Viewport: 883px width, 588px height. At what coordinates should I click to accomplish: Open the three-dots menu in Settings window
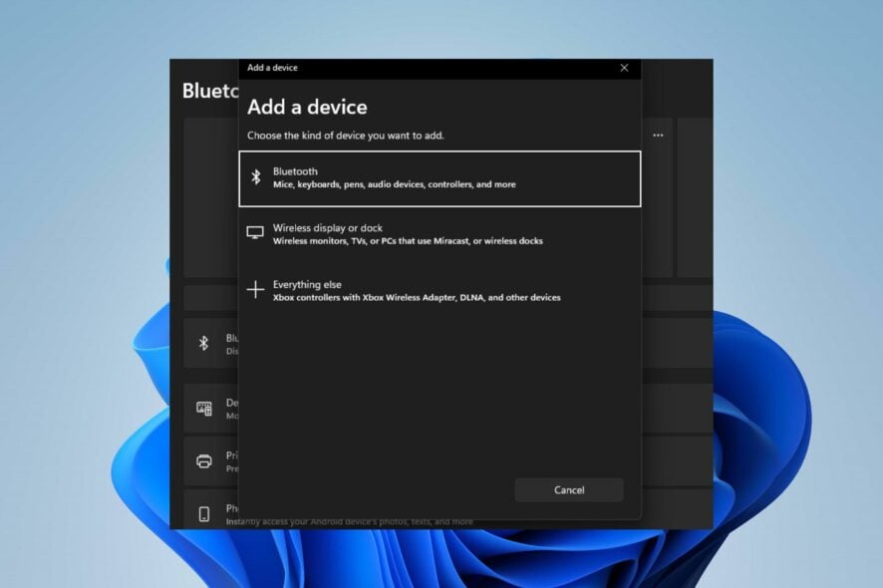658,136
